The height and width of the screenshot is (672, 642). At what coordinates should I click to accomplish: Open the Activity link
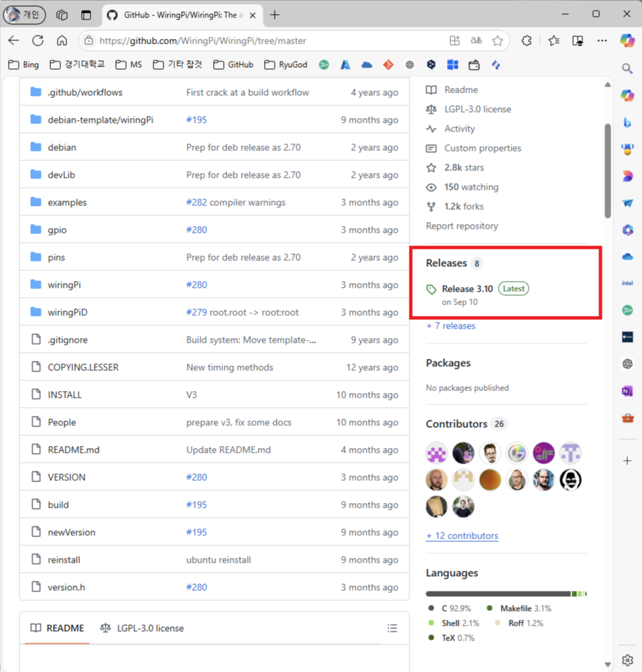point(450,129)
